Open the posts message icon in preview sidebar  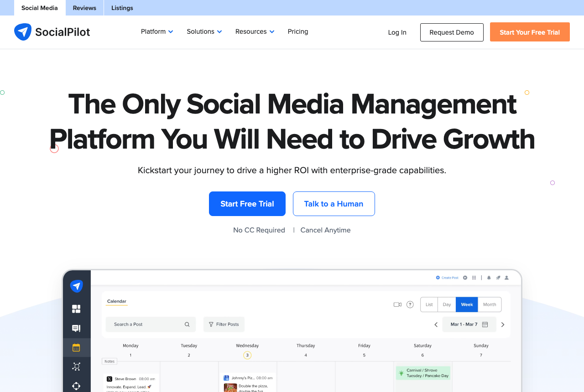(76, 328)
